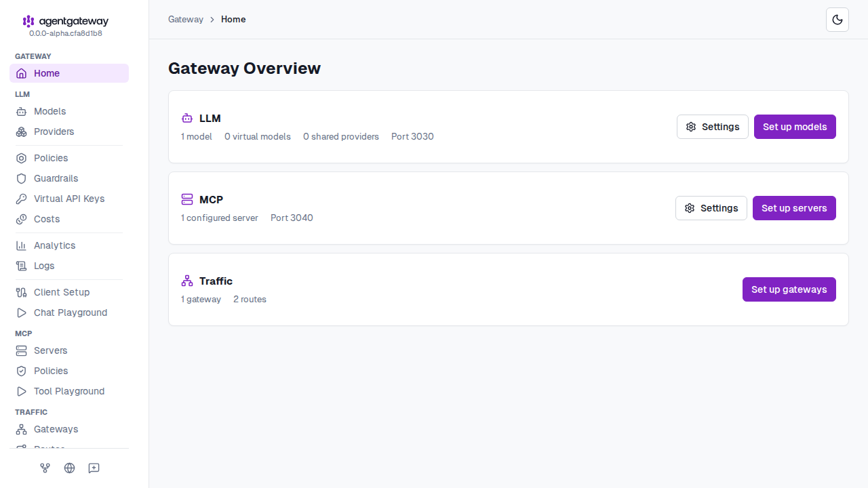Click the Gateway Overview heading
The height and width of the screenshot is (488, 868).
[244, 68]
